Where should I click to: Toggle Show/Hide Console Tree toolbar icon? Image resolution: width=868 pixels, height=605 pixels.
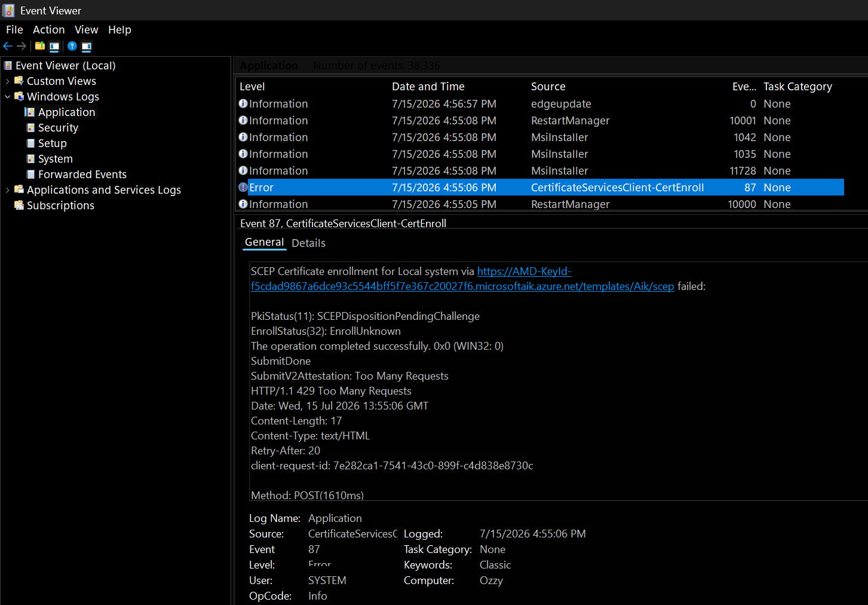point(54,46)
